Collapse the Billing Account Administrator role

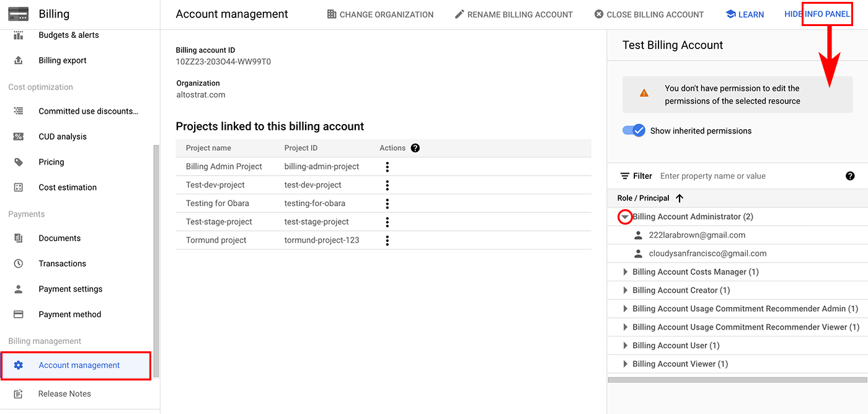tap(625, 217)
